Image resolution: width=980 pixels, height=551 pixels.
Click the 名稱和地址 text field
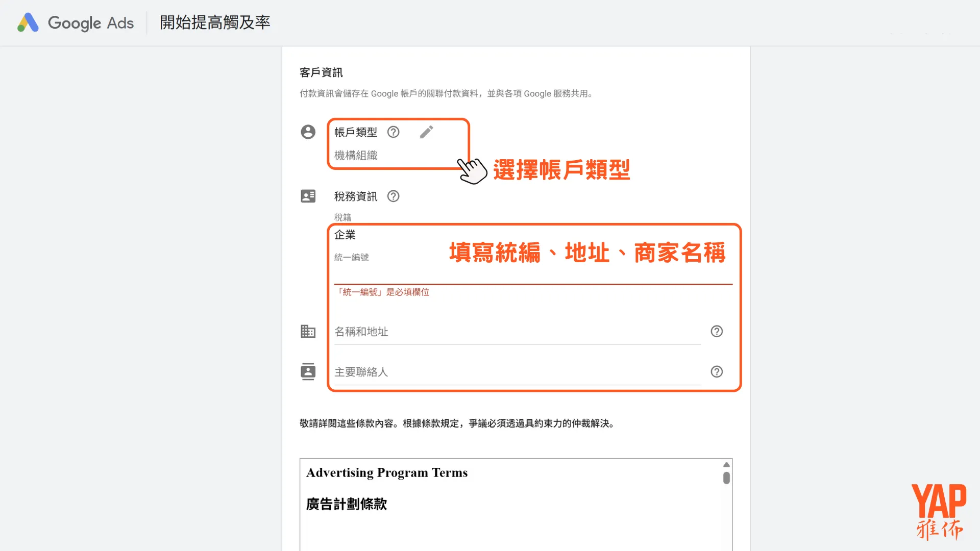point(459,332)
